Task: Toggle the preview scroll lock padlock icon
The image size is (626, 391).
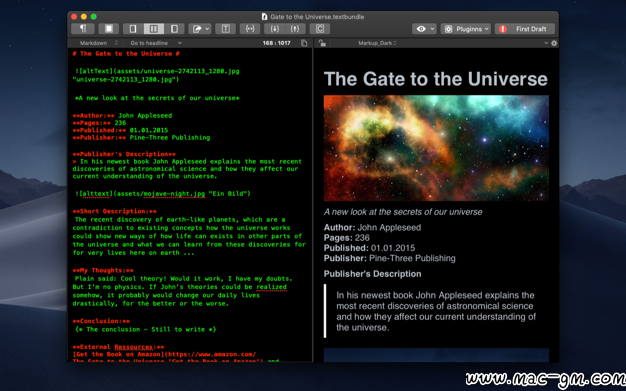Action: click(x=322, y=43)
